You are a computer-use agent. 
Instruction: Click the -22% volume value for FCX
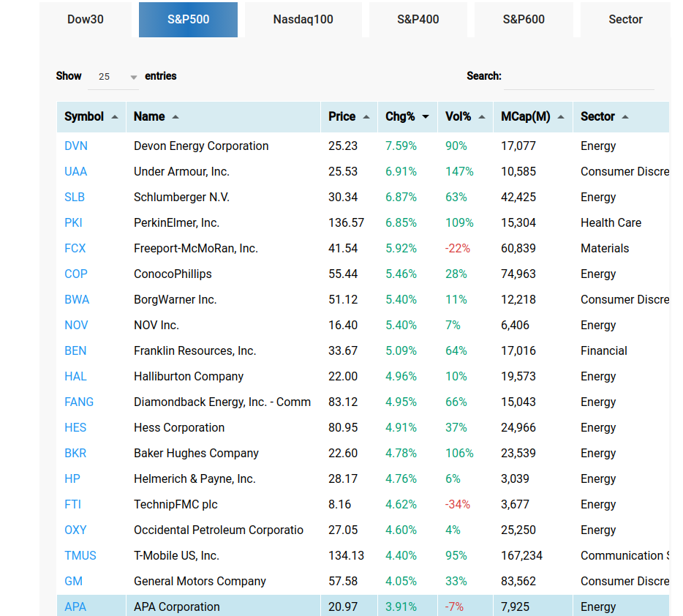point(458,248)
